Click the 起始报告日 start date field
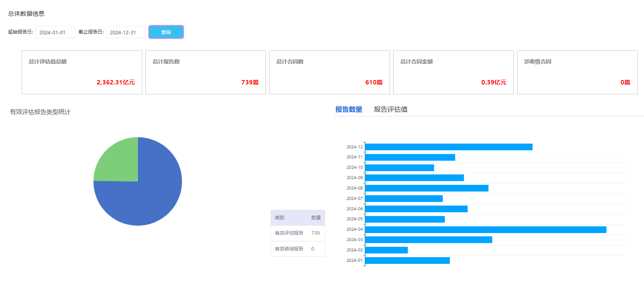The height and width of the screenshot is (282, 644). click(55, 32)
